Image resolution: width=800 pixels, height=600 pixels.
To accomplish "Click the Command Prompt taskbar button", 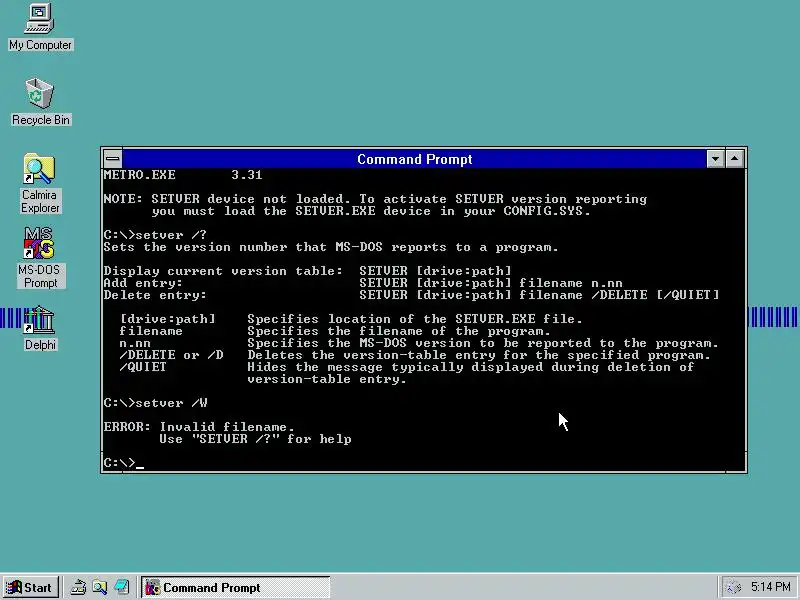I will click(x=235, y=588).
